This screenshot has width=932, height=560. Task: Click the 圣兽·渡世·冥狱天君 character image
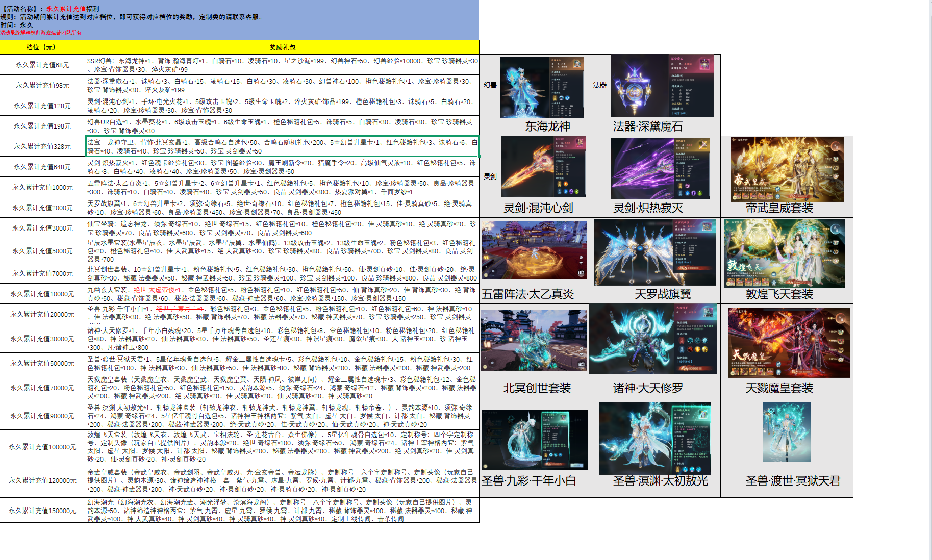coord(786,432)
